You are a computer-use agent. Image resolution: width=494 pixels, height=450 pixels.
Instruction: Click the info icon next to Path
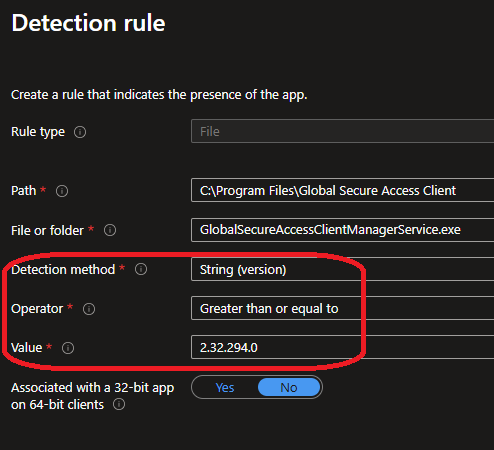(62, 191)
